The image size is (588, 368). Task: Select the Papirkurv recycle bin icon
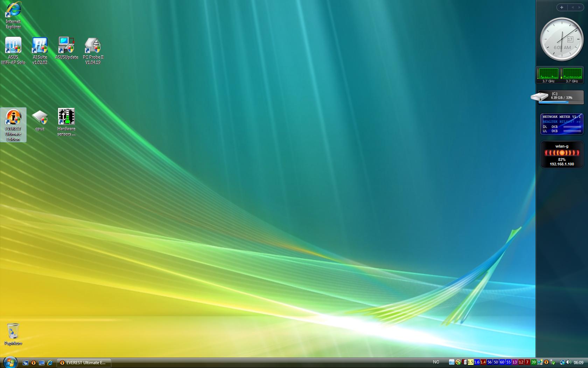click(13, 334)
